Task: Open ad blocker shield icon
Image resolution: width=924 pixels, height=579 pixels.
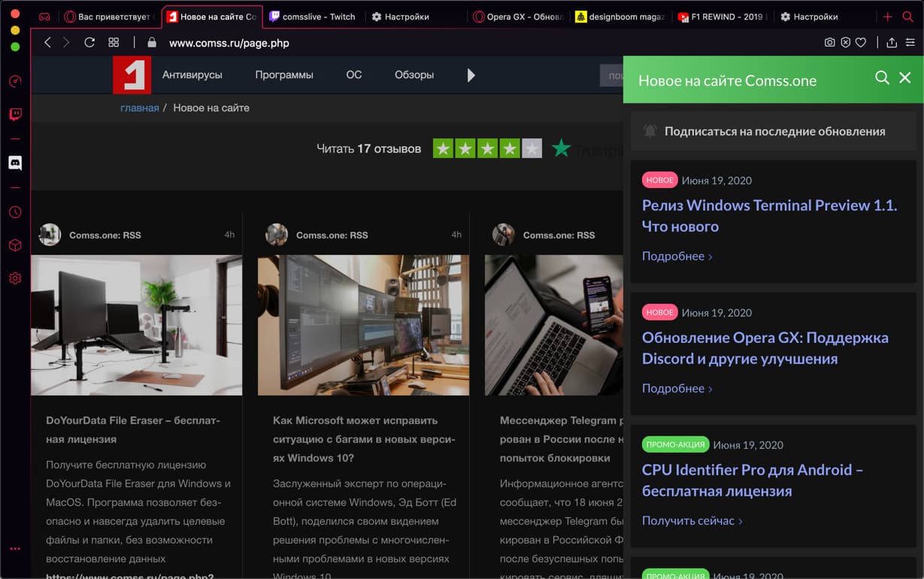Action: (x=846, y=43)
